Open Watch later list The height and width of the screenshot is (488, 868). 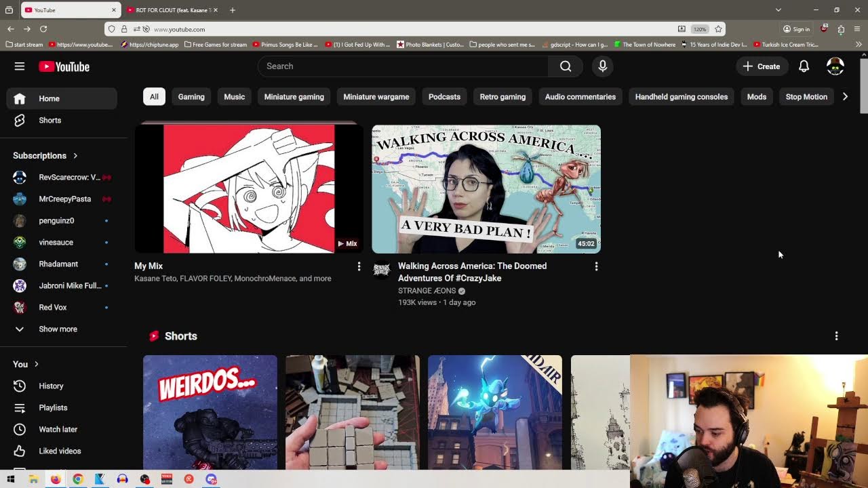click(62, 430)
